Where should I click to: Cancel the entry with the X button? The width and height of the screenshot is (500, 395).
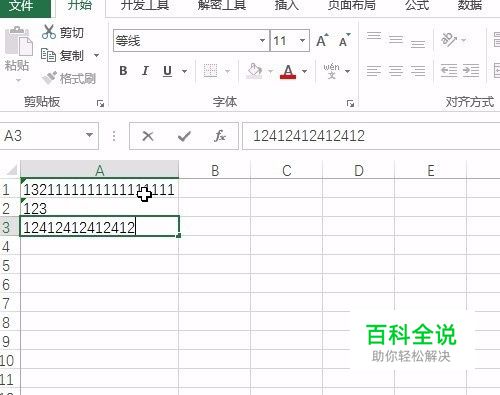point(148,136)
